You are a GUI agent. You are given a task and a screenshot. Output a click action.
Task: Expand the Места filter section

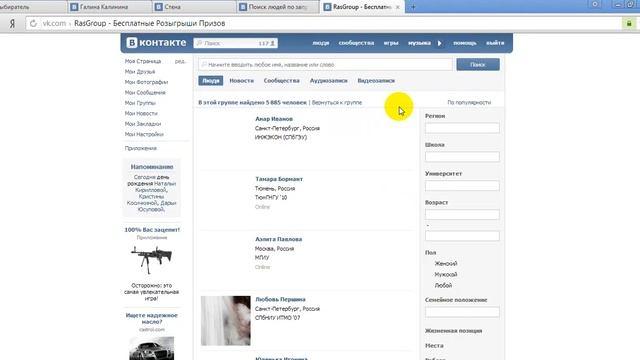[x=434, y=345]
